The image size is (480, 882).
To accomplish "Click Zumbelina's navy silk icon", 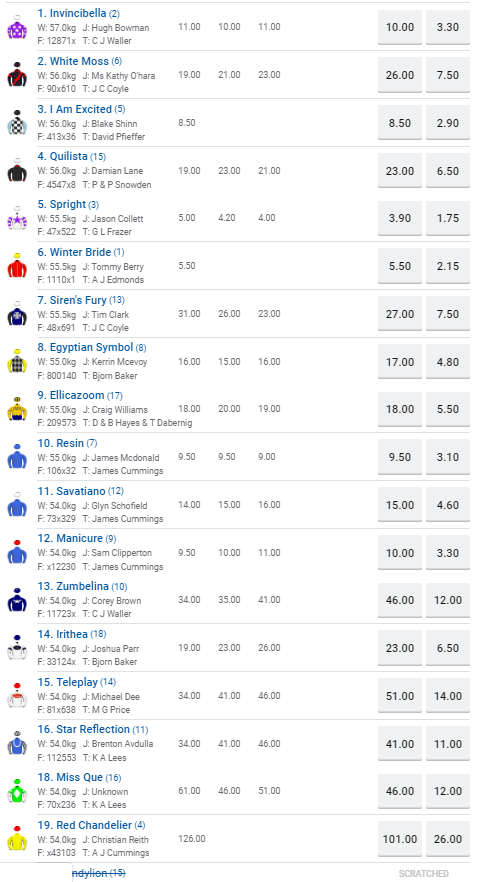I will 17,600.
